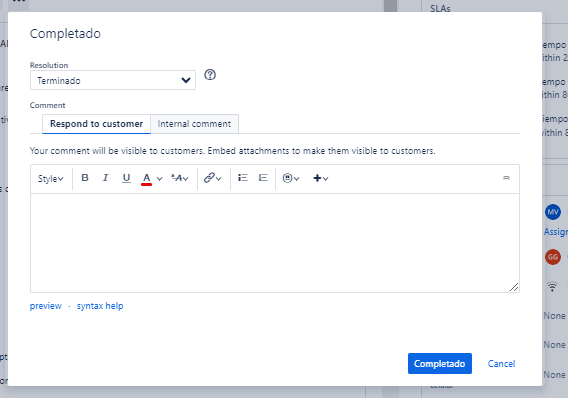
Task: Open the insert more (plus) menu
Action: click(321, 178)
